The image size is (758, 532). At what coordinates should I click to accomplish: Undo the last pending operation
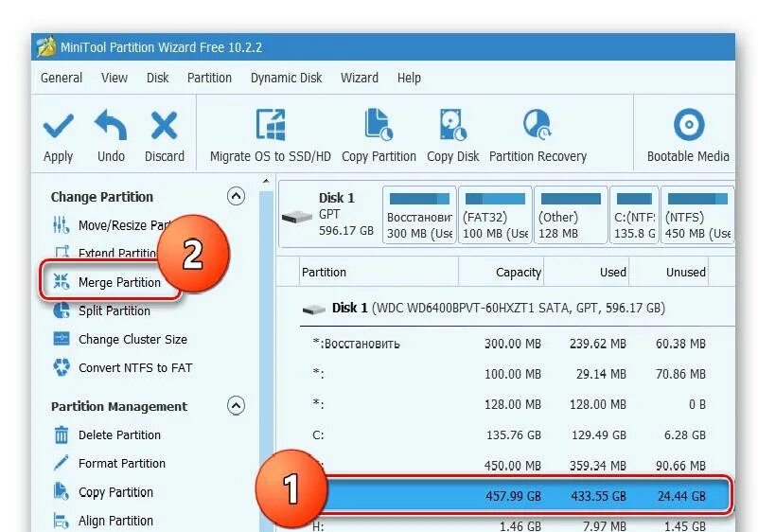click(111, 136)
